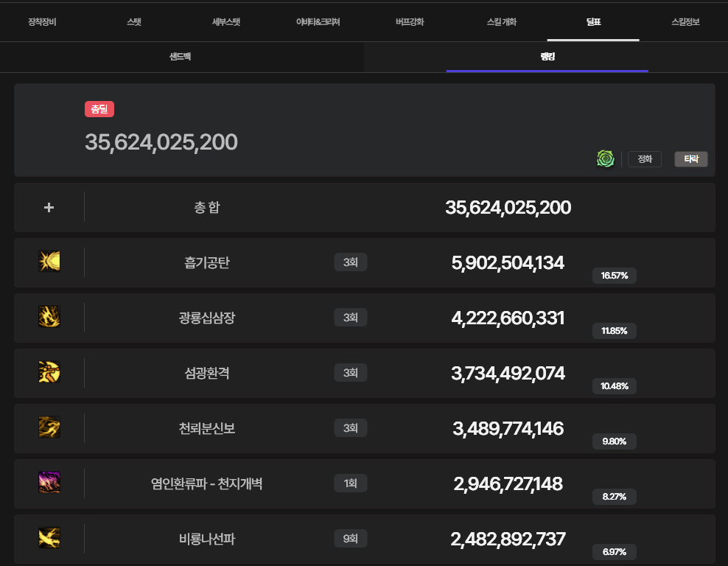Click the 광룡십삼장 skill icon
The width and height of the screenshot is (728, 566).
point(49,317)
